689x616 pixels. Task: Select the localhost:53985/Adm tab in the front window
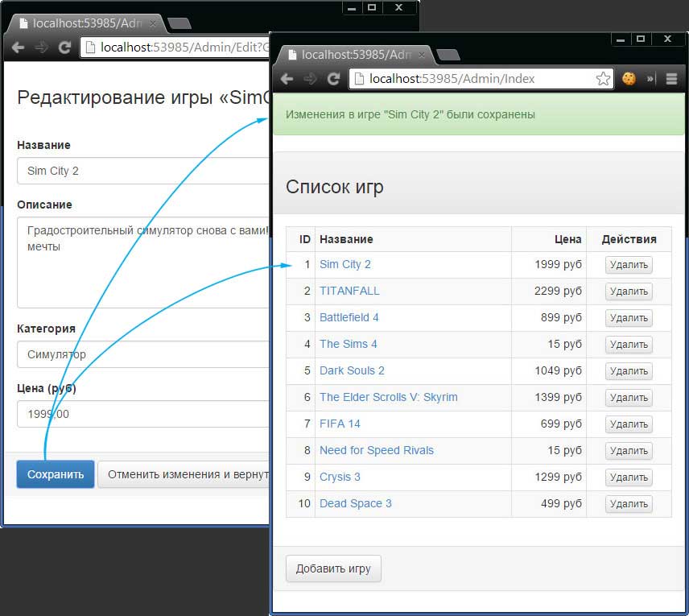355,55
